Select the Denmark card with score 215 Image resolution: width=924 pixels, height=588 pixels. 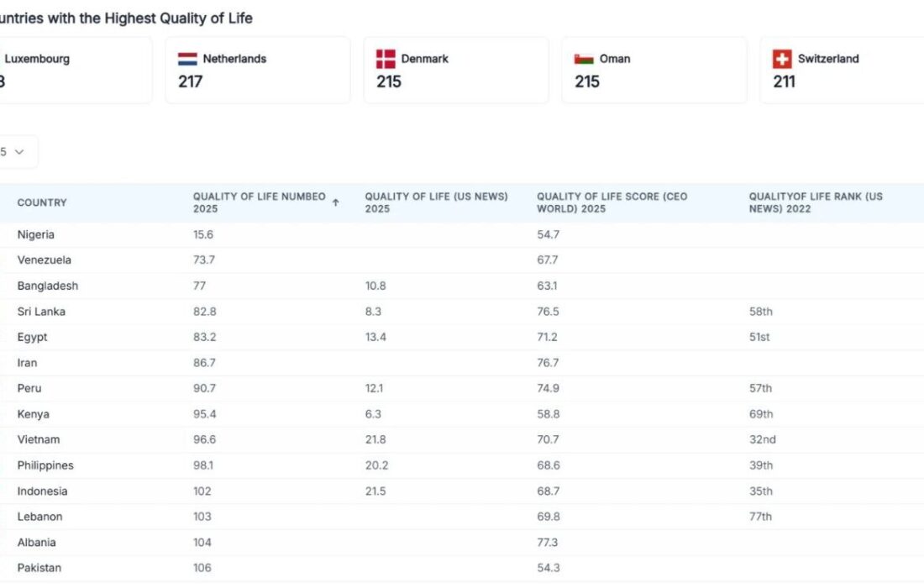click(x=455, y=70)
